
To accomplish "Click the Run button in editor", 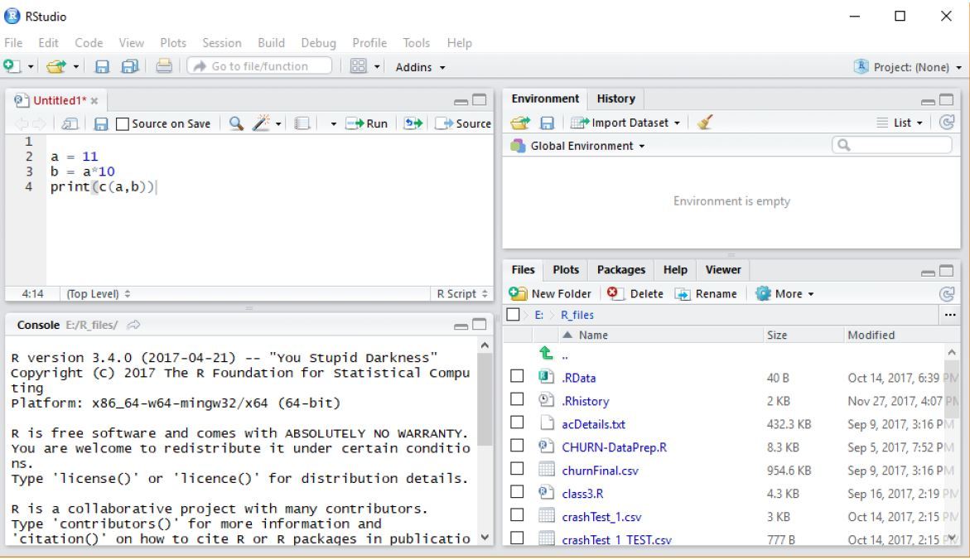I will pyautogui.click(x=369, y=123).
